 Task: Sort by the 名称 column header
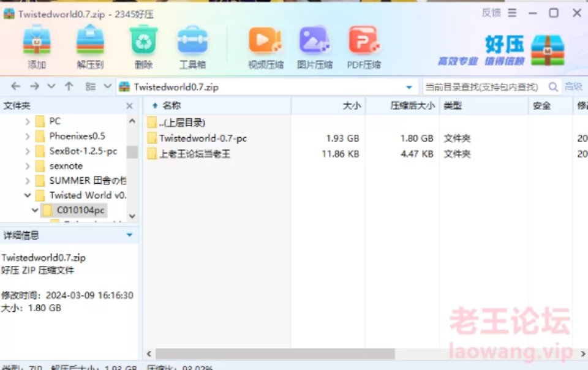172,106
